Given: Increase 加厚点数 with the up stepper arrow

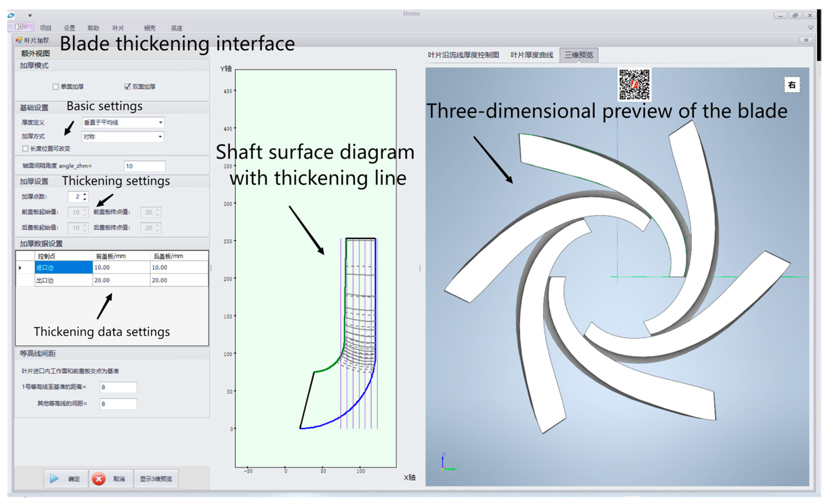Looking at the screenshot, I should (85, 194).
